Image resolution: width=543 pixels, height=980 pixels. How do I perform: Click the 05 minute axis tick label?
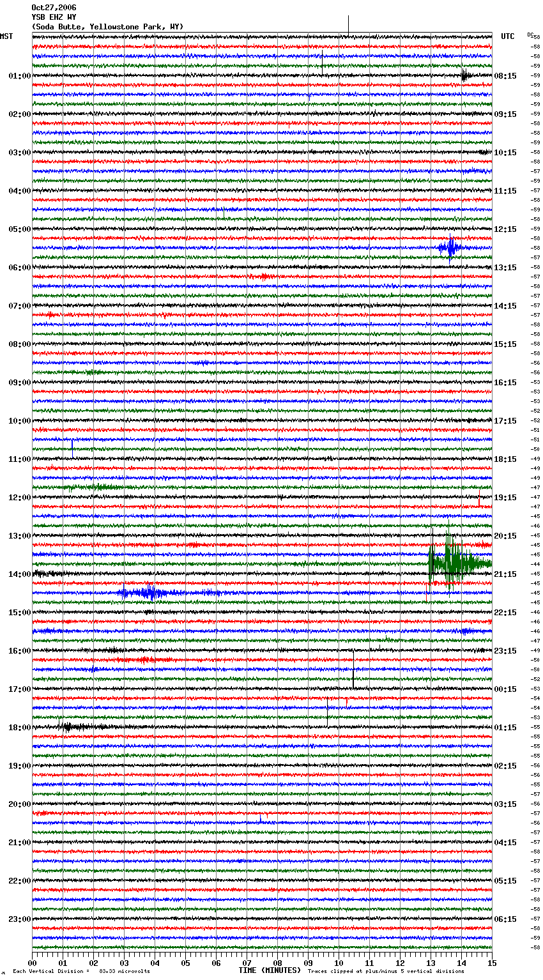coord(185,963)
